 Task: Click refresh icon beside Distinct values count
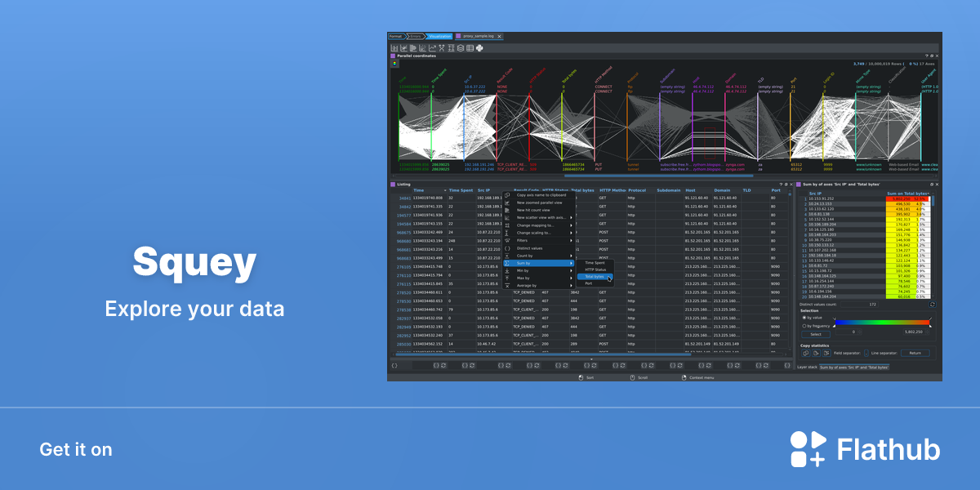932,305
